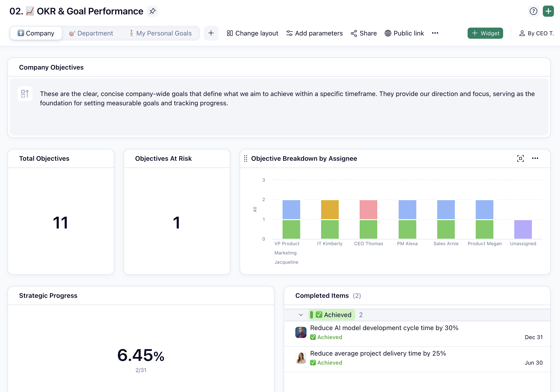Select My Personal Goals view
560x392 pixels.
[x=161, y=33]
